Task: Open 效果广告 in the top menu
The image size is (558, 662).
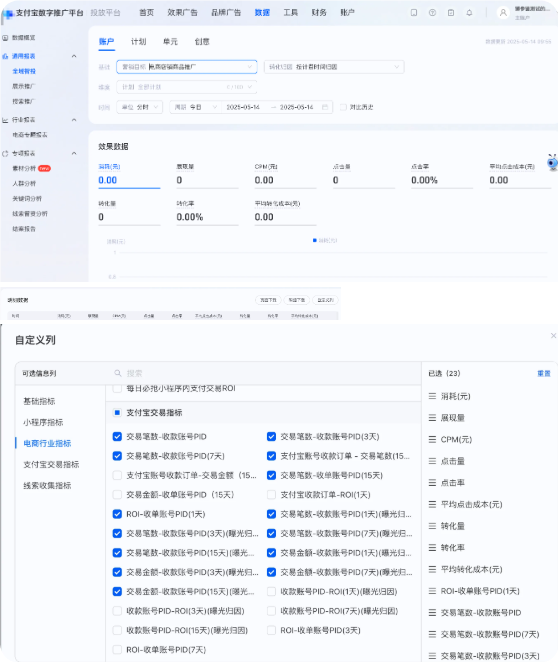Action: tap(182, 13)
